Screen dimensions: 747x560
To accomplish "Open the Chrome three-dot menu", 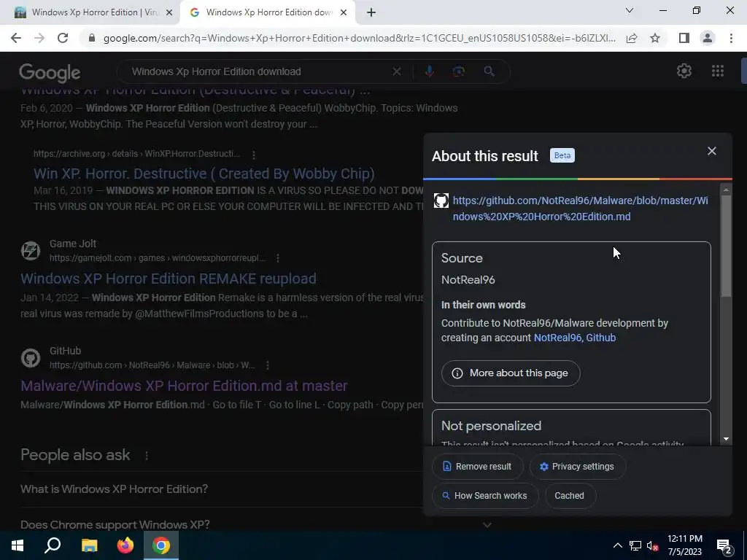I will pyautogui.click(x=731, y=38).
